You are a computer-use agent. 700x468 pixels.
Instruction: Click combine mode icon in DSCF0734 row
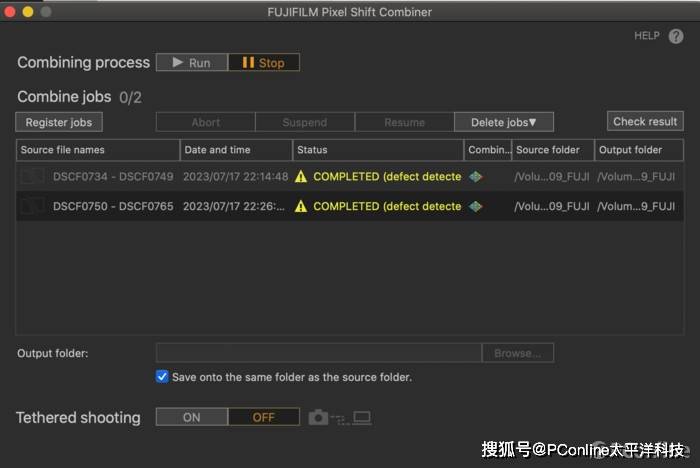pyautogui.click(x=475, y=176)
